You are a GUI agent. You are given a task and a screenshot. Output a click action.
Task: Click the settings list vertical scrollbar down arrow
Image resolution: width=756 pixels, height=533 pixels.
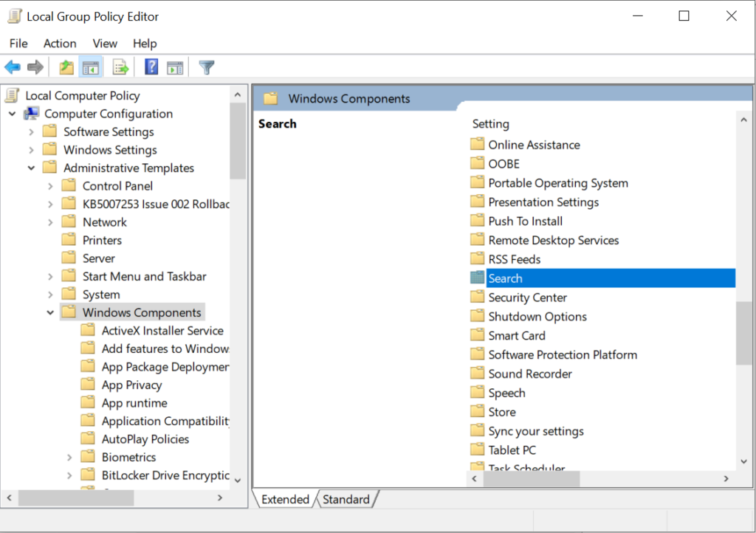(744, 461)
